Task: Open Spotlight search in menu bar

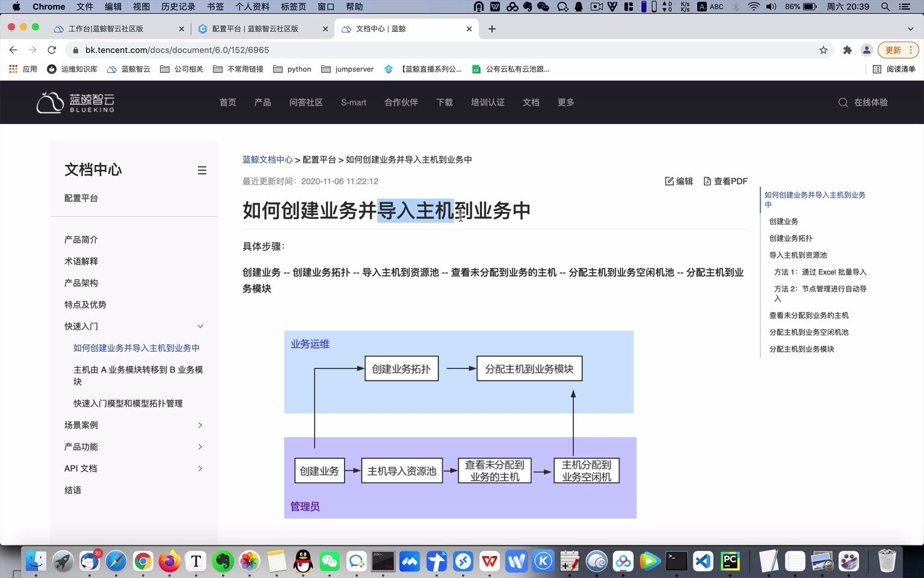Action: click(x=885, y=7)
